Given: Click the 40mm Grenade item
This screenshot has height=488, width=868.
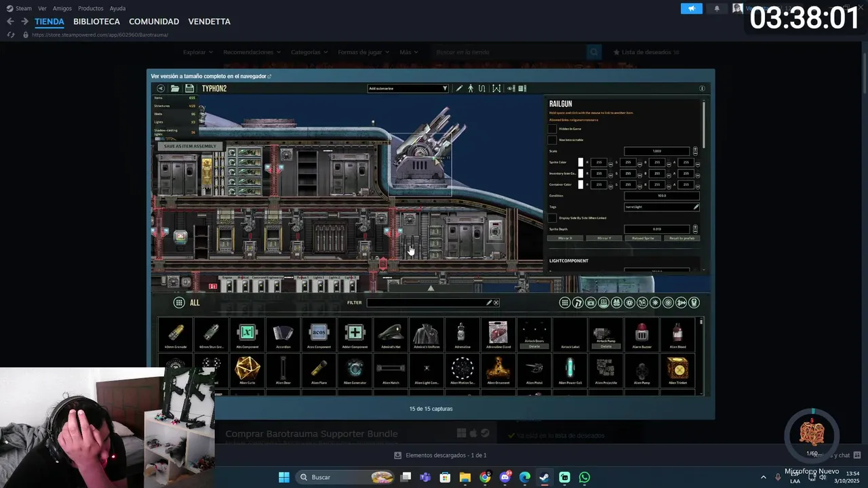Looking at the screenshot, I should pos(175,335).
